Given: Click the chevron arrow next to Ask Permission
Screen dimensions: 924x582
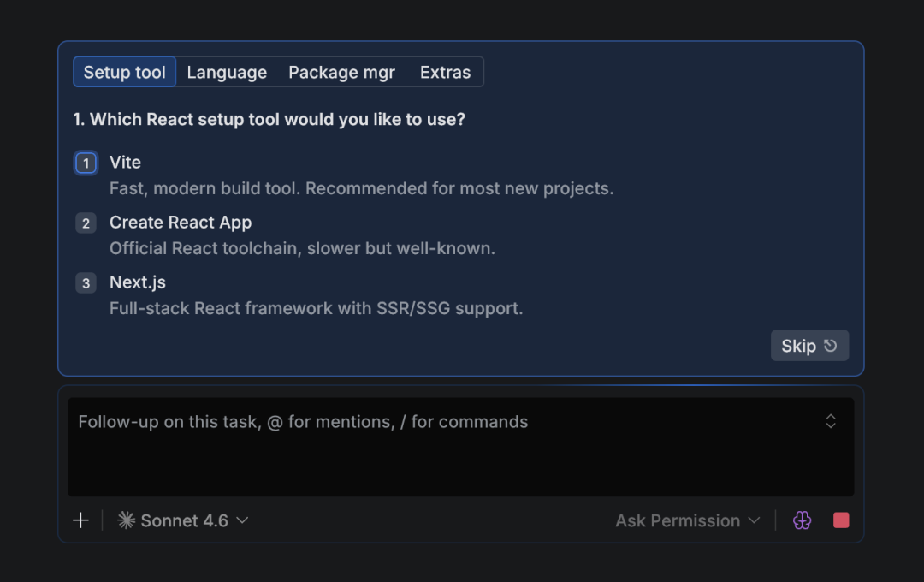Looking at the screenshot, I should point(754,520).
